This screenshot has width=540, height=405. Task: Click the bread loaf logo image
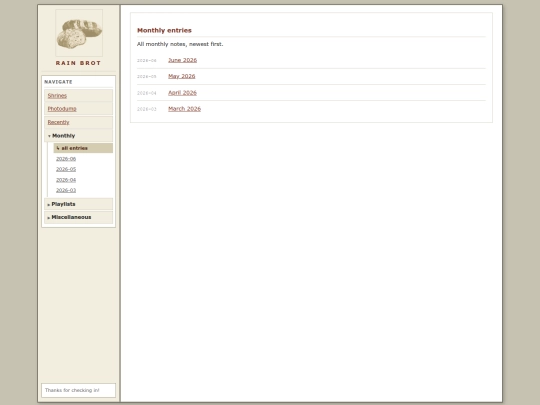click(79, 33)
